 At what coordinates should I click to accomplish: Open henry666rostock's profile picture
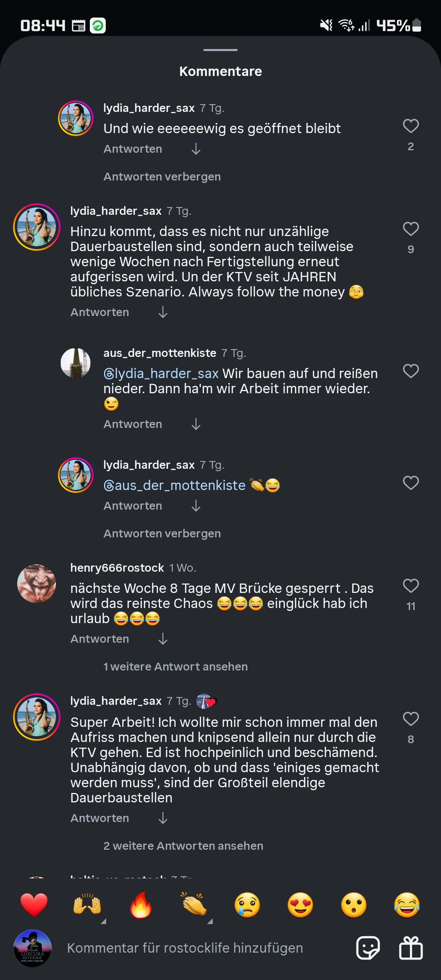coord(37,584)
